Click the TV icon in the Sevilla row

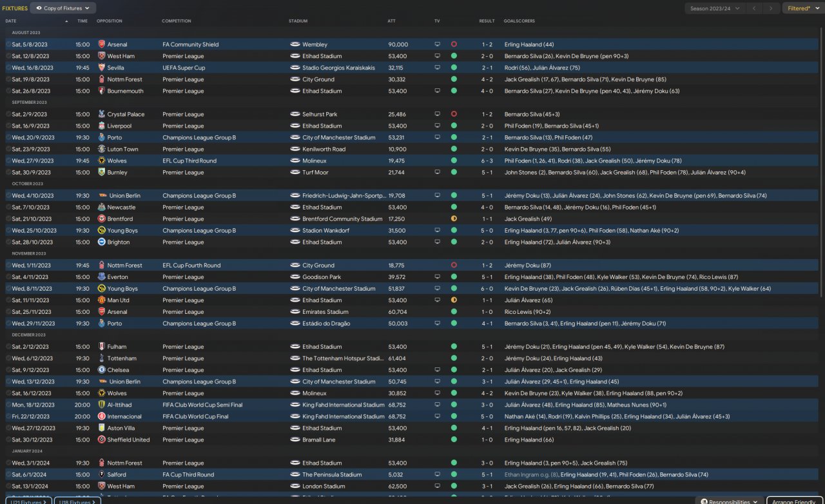(x=438, y=68)
